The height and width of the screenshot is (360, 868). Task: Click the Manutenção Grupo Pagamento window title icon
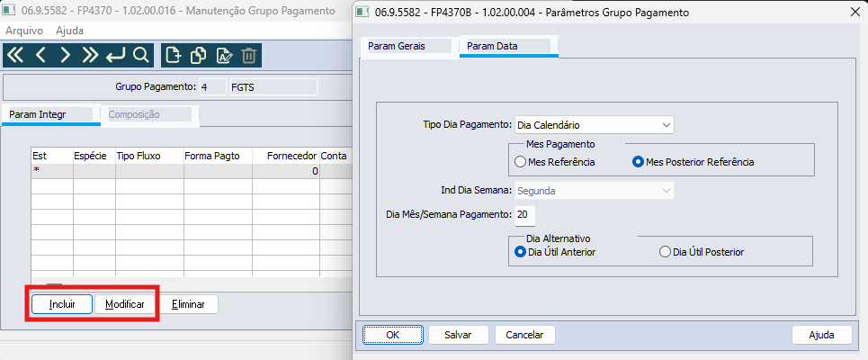pyautogui.click(x=9, y=11)
